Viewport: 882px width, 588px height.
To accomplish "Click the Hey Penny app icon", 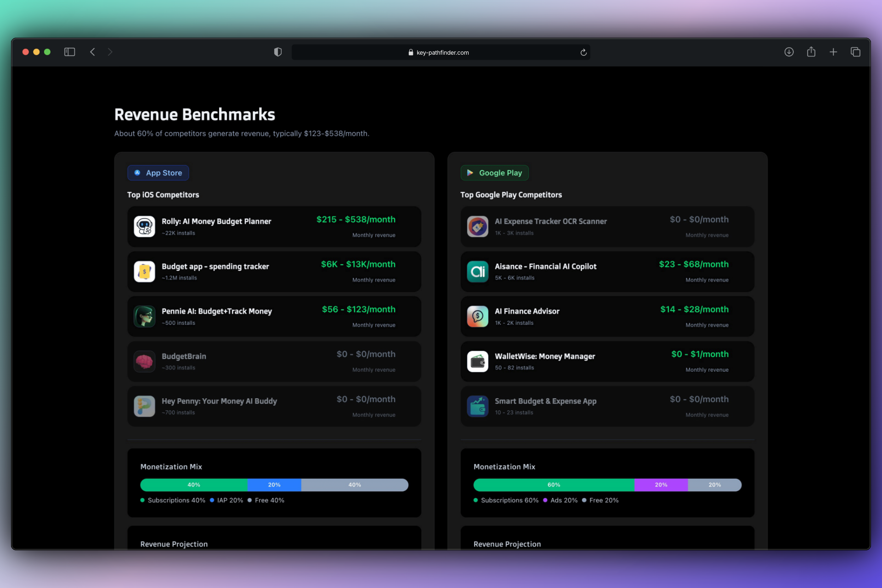I will click(144, 406).
